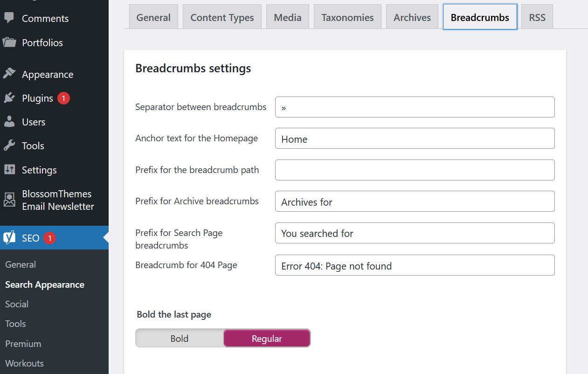
Task: Click the Plugins plug icon
Action: 9,98
